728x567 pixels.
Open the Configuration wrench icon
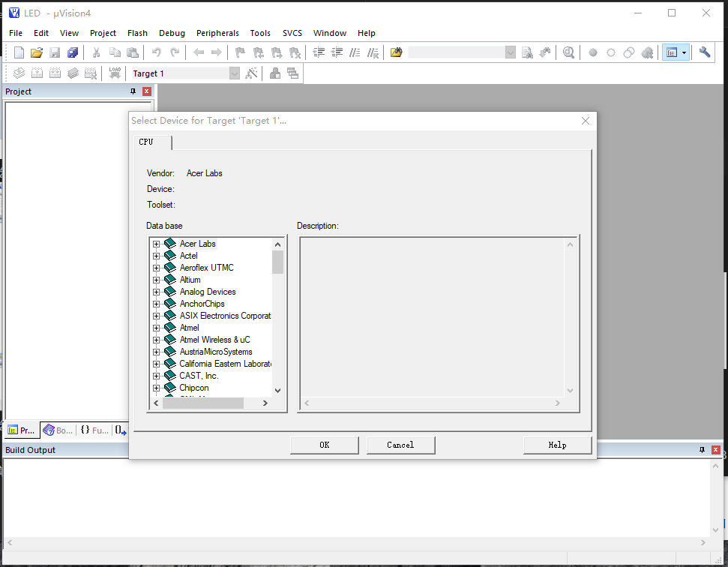704,52
